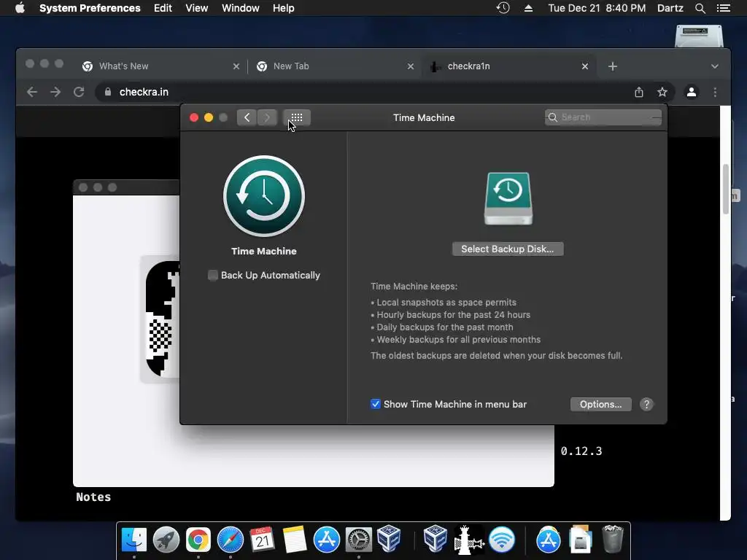Click the Search field in Time Machine
Viewport: 747px width, 560px height.
pos(603,117)
